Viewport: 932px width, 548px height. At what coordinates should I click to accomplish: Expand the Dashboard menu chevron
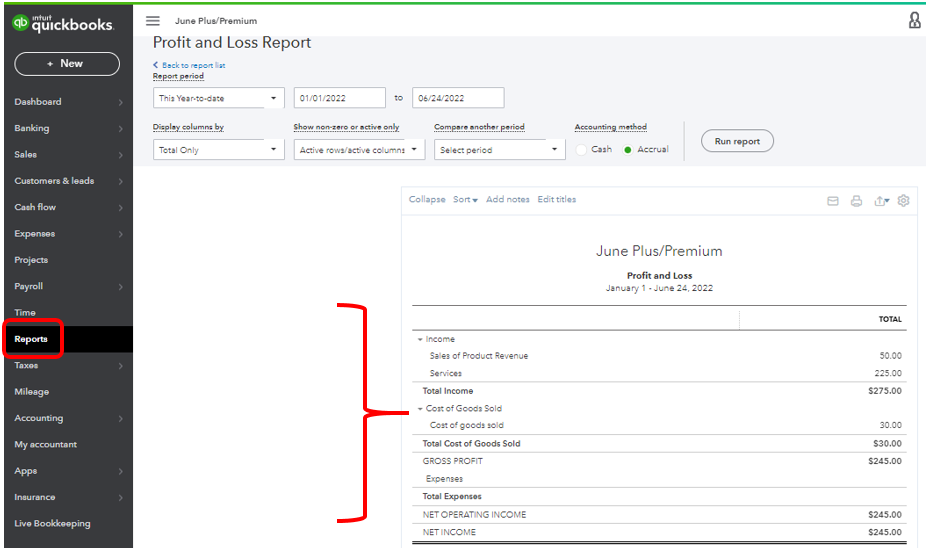tap(121, 102)
